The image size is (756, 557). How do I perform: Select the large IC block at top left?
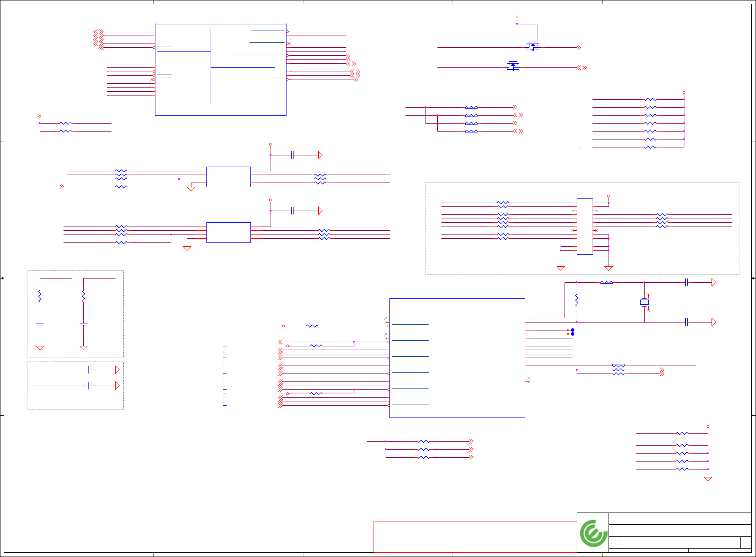point(220,70)
